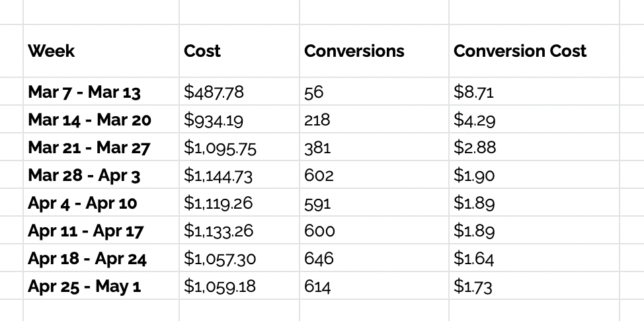Click the $1.73 conversion cost cell

click(534, 286)
